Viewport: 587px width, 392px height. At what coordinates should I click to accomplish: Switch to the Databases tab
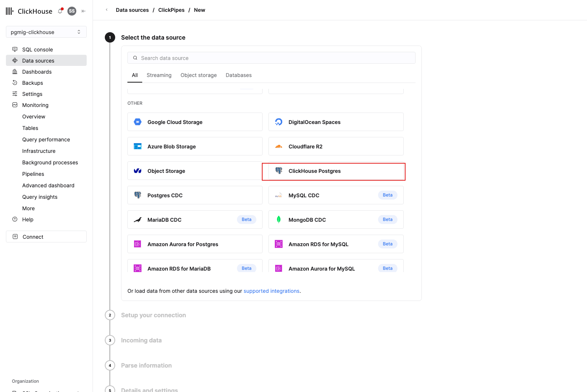pyautogui.click(x=239, y=75)
